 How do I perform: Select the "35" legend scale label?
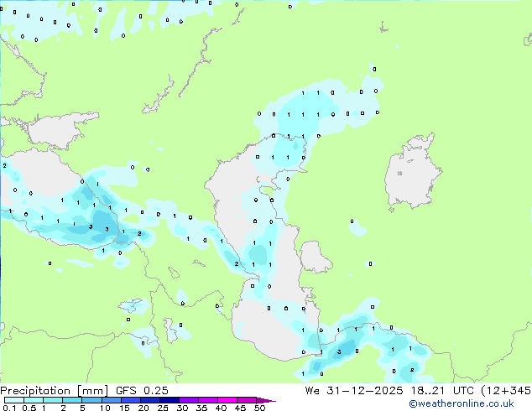pyautogui.click(x=201, y=408)
